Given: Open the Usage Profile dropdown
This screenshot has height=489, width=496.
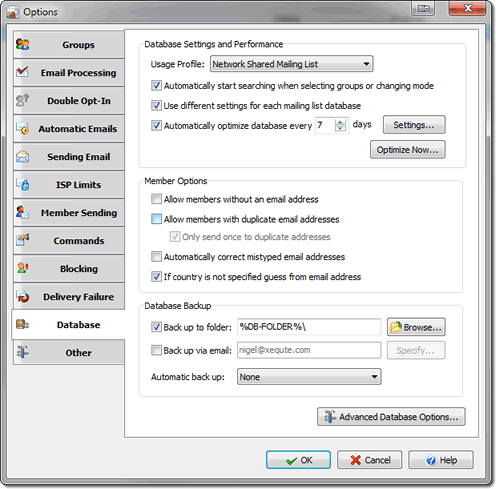Looking at the screenshot, I should click(x=291, y=64).
